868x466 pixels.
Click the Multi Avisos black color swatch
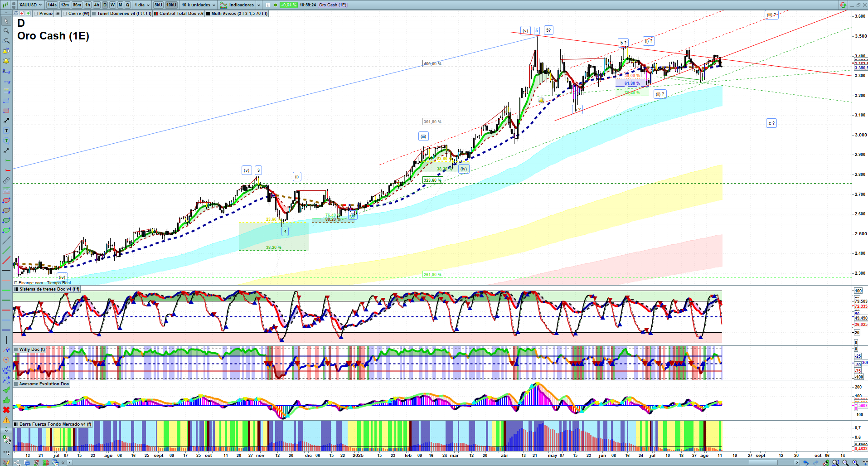click(x=208, y=14)
